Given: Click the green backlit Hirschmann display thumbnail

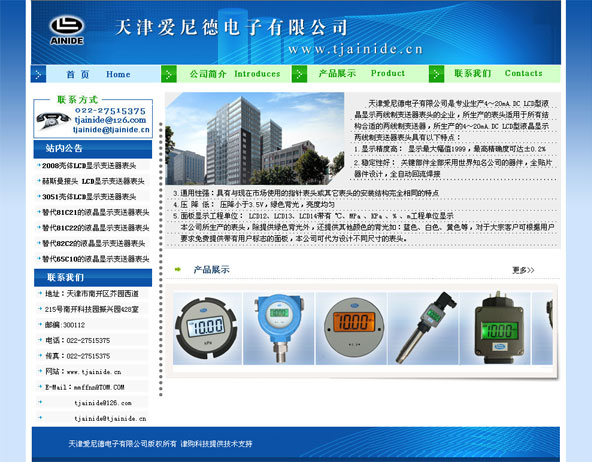Looking at the screenshot, I should tap(495, 328).
